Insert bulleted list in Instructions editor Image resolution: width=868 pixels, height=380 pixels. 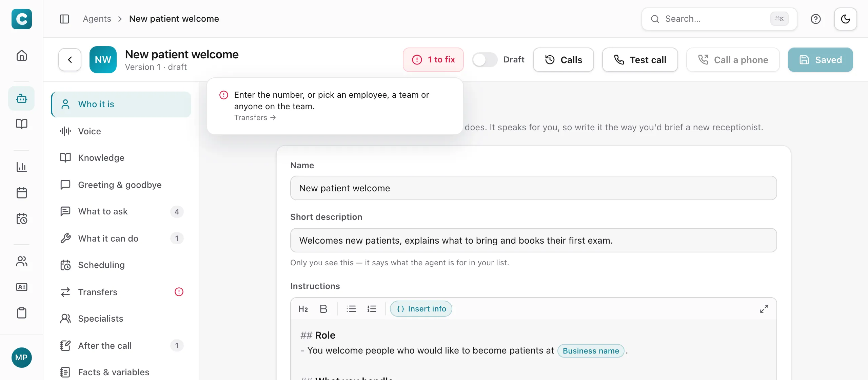tap(351, 309)
